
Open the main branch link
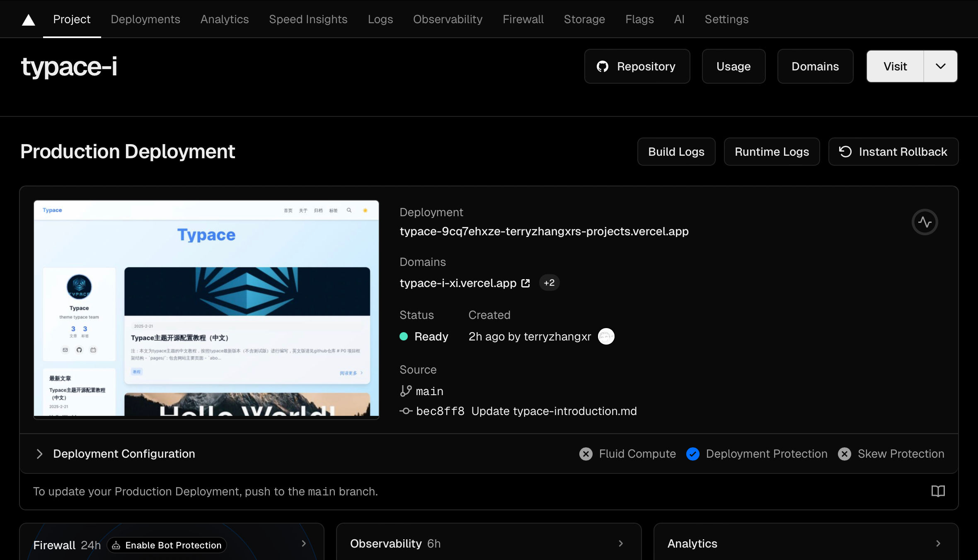[430, 391]
